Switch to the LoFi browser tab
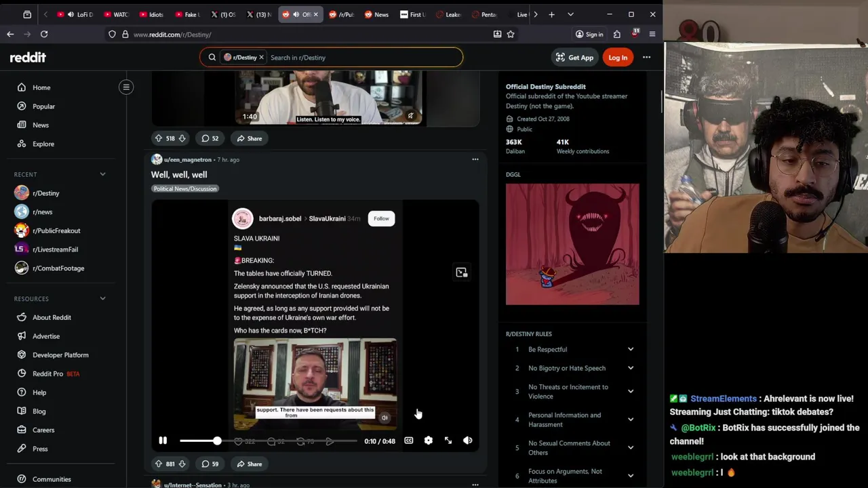 click(x=76, y=14)
